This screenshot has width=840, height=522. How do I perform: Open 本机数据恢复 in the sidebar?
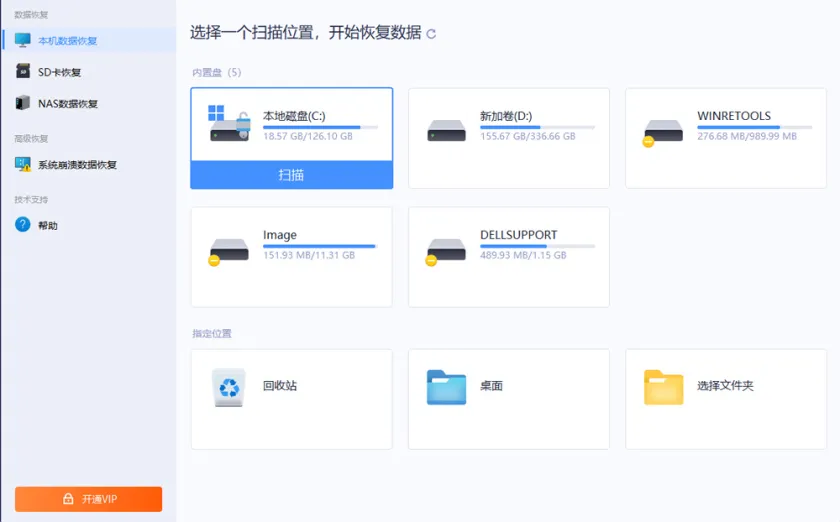[x=88, y=40]
